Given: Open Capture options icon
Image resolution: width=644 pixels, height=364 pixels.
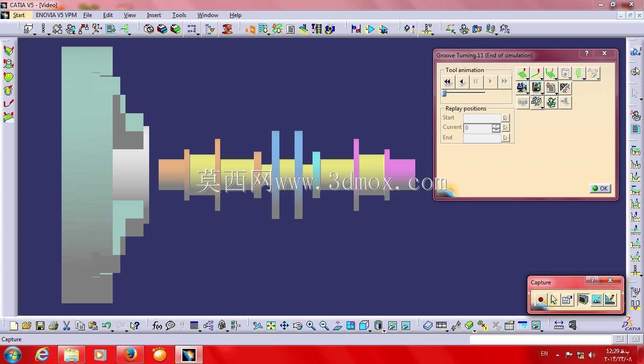Looking at the screenshot, I should coord(567,300).
